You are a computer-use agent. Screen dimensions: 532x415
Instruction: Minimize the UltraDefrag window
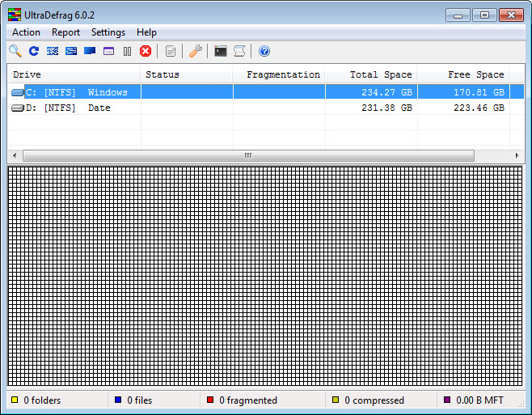point(458,15)
